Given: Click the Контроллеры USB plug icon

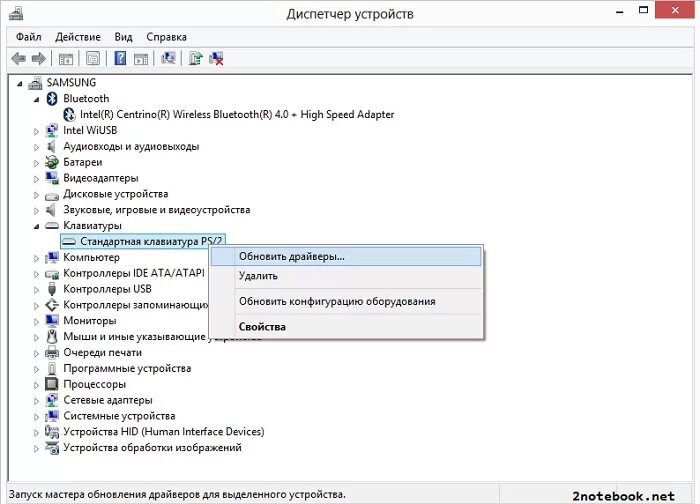Looking at the screenshot, I should pos(52,289).
